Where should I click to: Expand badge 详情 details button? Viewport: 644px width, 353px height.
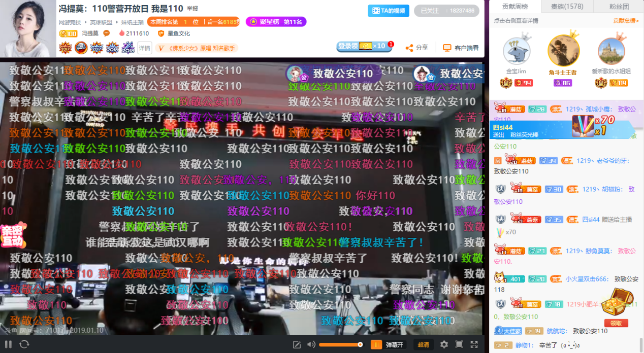[144, 48]
